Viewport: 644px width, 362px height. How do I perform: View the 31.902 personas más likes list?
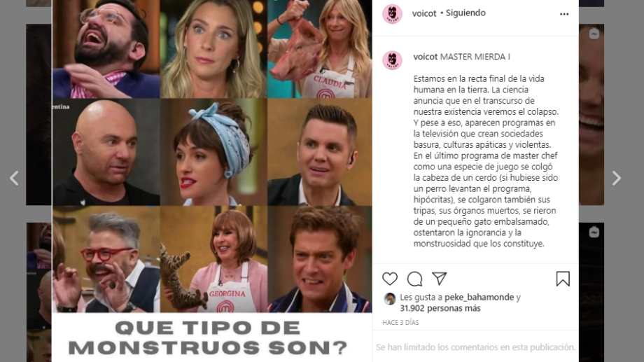(440, 308)
